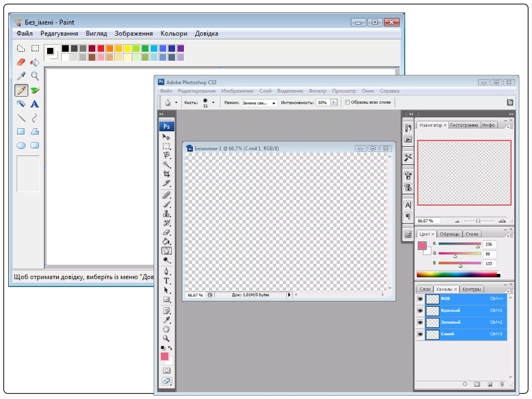Select the Paint Bucket tool in Photoshop
The height and width of the screenshot is (399, 532).
click(166, 241)
